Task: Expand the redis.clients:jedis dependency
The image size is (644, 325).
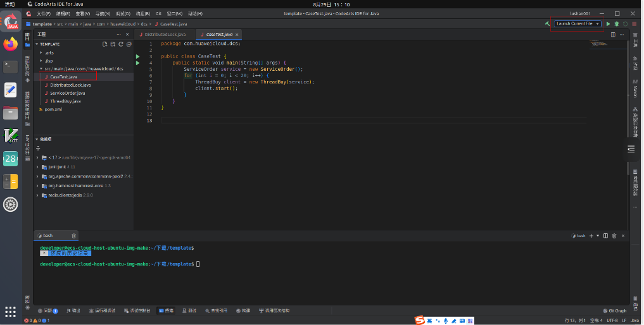Action: (38, 196)
